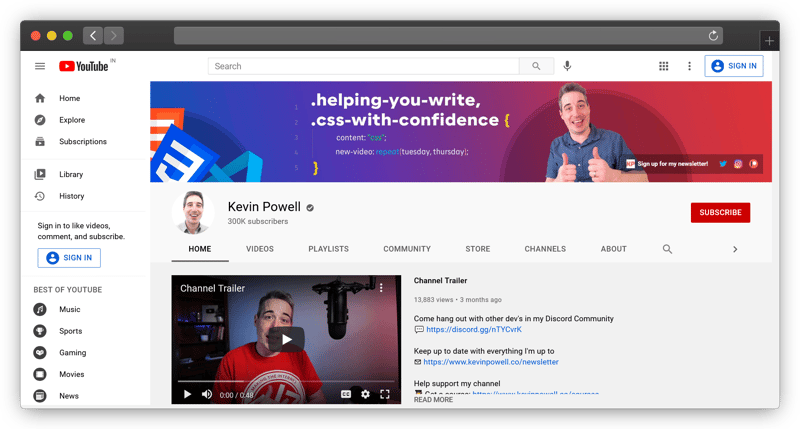Open the Channel Trailer title link
The height and width of the screenshot is (429, 800).
(x=440, y=281)
